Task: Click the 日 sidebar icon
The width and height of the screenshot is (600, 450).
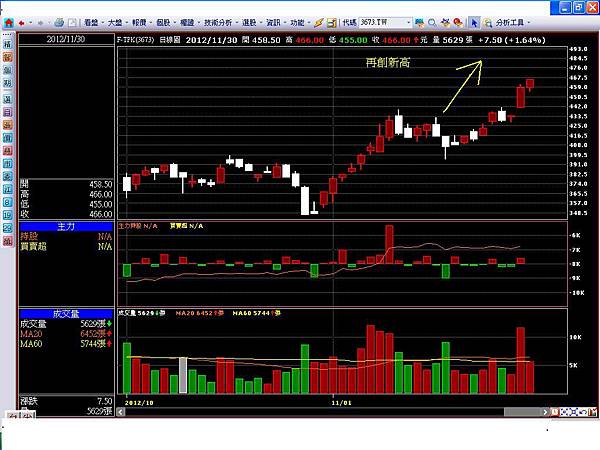Action: point(7,112)
